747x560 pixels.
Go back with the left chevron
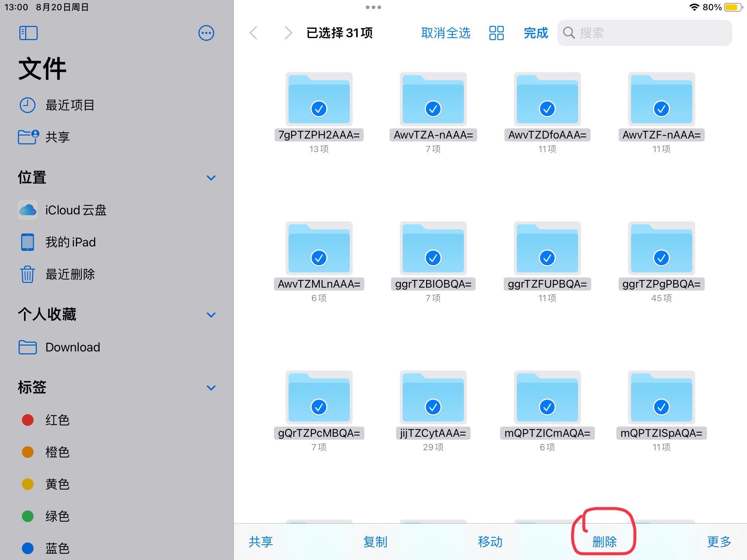(x=253, y=33)
